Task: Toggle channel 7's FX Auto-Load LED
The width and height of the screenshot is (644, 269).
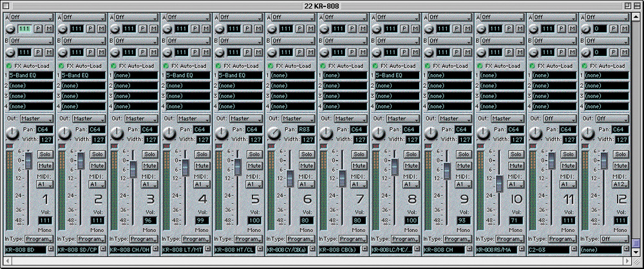Action: [x=323, y=66]
